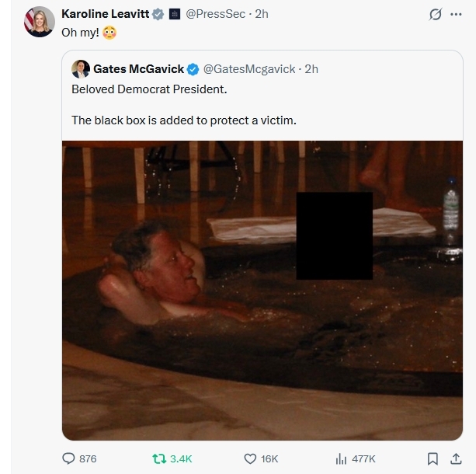
Task: Click the blue verified badge beside Karoline Leavitt
Action: pos(158,14)
